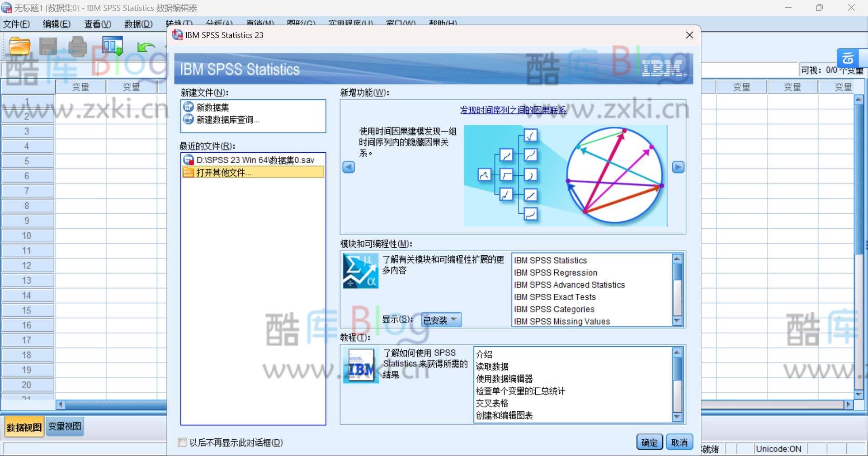Undo the last action with the green arrow icon
The image size is (868, 456).
pyautogui.click(x=146, y=46)
